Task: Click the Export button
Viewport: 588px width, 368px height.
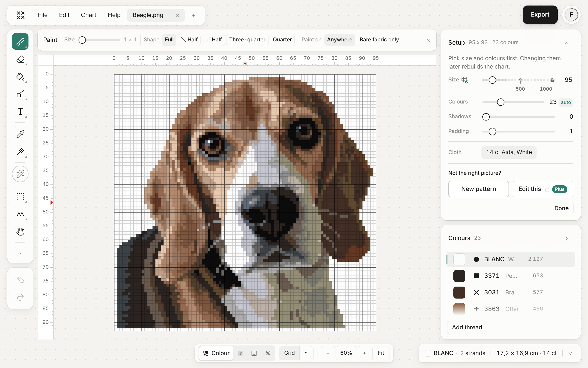Action: [540, 14]
